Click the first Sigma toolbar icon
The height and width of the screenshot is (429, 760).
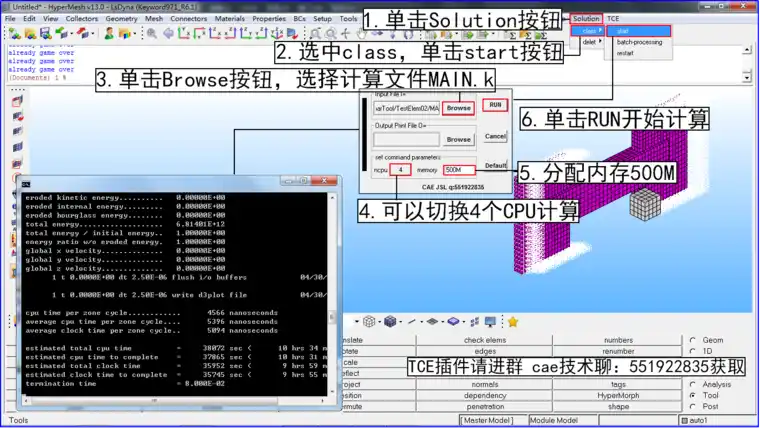(511, 35)
